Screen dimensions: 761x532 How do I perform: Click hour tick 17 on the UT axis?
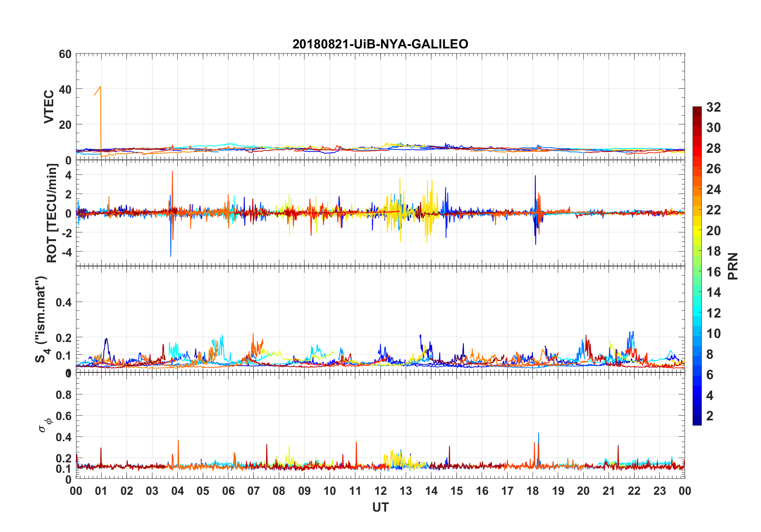(x=507, y=491)
